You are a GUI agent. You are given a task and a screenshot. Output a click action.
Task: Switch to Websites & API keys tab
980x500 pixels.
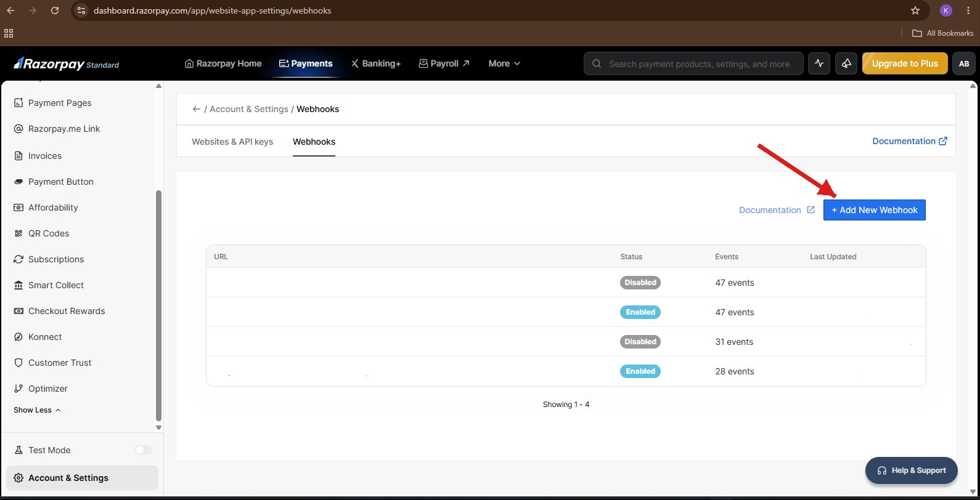(232, 142)
